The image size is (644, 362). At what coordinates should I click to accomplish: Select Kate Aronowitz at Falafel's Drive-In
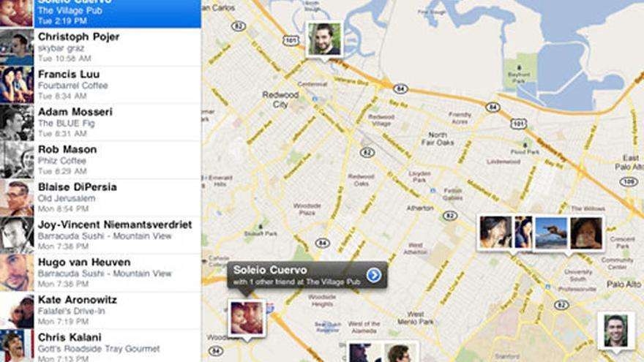pyautogui.click(x=101, y=310)
